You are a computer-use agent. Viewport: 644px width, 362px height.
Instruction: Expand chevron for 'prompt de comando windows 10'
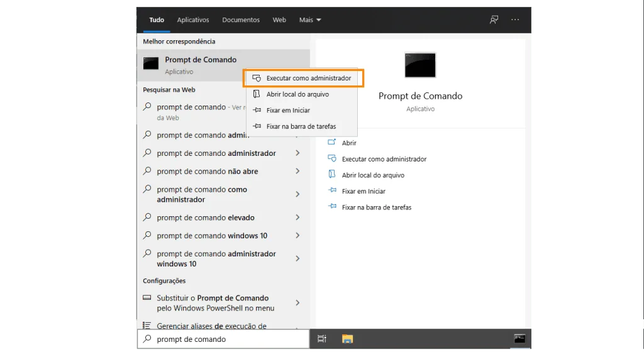point(297,236)
